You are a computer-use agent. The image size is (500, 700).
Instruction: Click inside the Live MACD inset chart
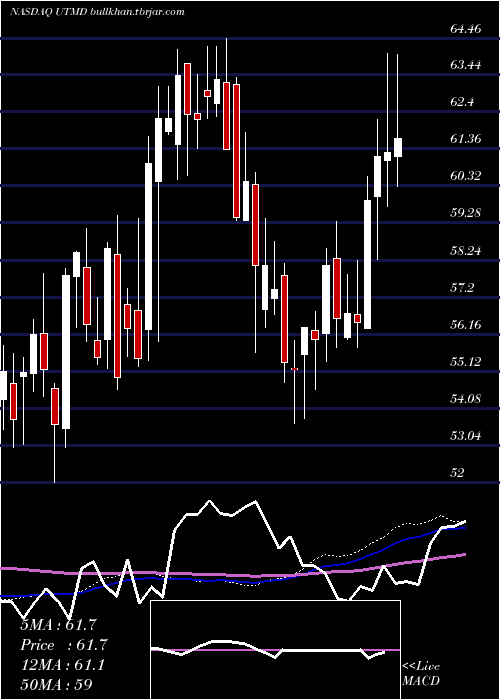[275, 650]
